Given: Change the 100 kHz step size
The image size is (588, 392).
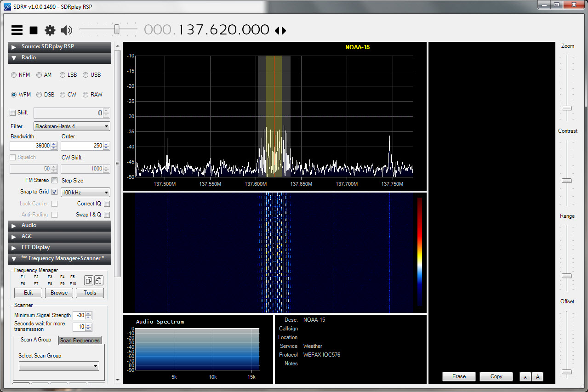Looking at the screenshot, I should (x=85, y=192).
